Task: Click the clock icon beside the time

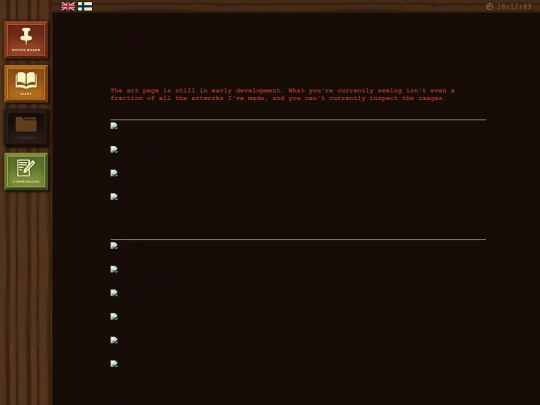Action: coord(489,6)
